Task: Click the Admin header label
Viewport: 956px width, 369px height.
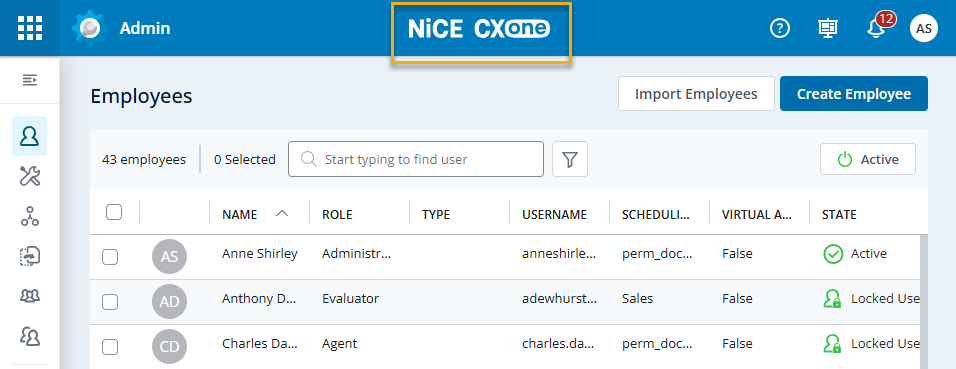Action: [145, 28]
